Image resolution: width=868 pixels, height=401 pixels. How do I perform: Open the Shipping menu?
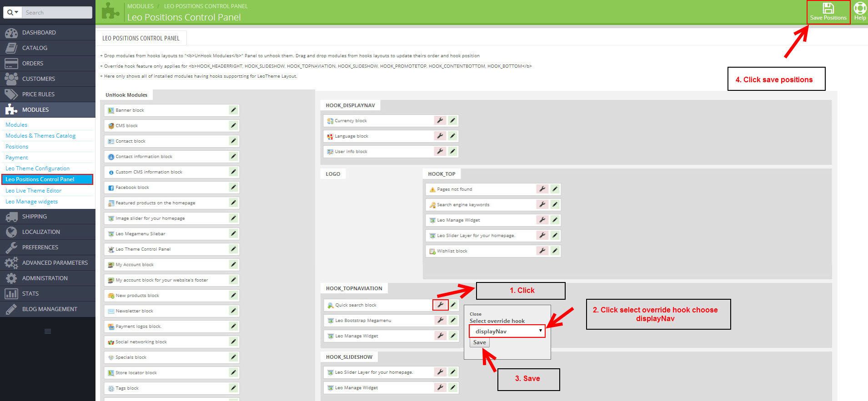[48, 216]
